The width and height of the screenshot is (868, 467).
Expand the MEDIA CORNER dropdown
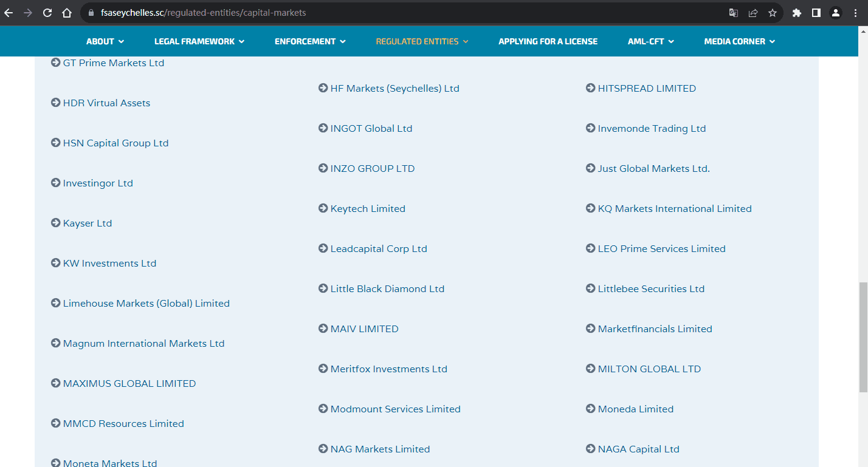point(740,41)
